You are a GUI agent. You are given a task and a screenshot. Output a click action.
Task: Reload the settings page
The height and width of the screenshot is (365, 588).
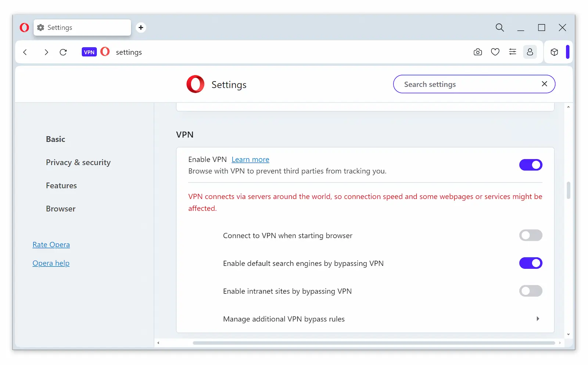(x=63, y=52)
